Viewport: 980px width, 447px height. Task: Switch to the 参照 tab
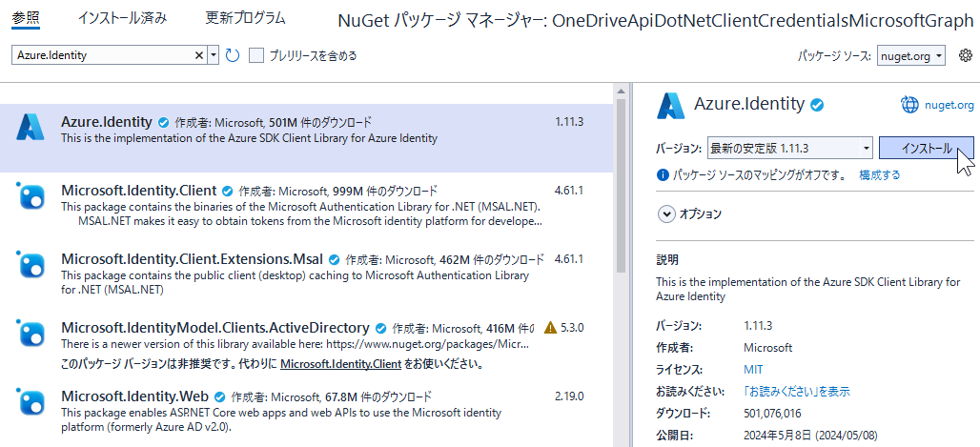[26, 18]
